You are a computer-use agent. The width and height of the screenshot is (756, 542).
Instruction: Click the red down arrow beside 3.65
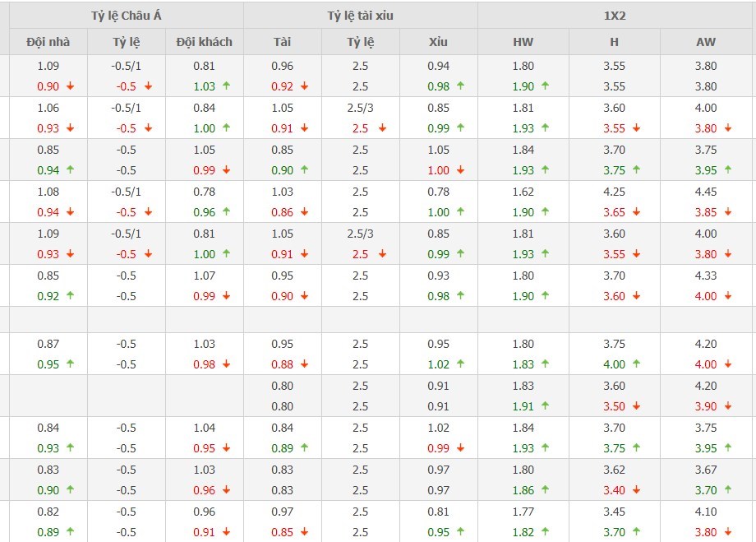[x=636, y=212]
